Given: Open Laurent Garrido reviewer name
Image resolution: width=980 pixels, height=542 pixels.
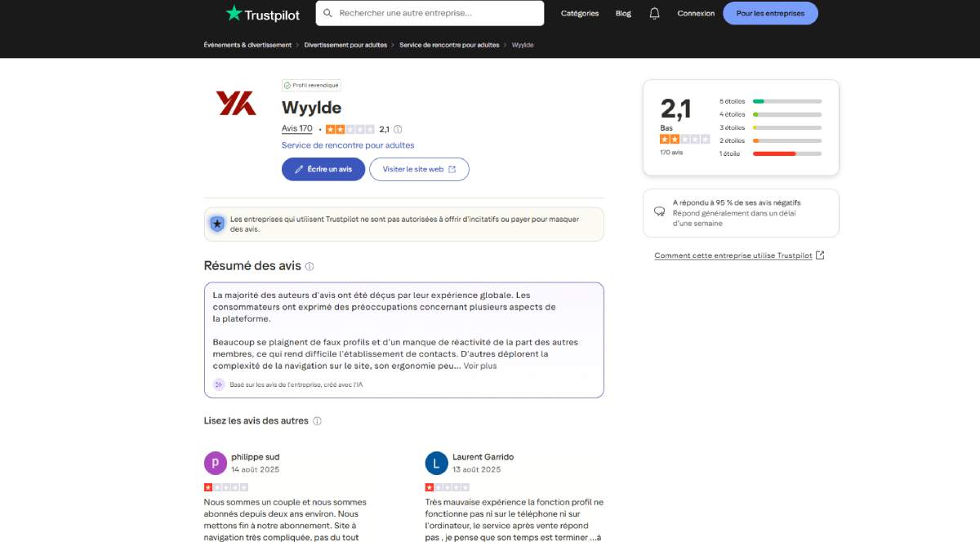Looking at the screenshot, I should (483, 457).
